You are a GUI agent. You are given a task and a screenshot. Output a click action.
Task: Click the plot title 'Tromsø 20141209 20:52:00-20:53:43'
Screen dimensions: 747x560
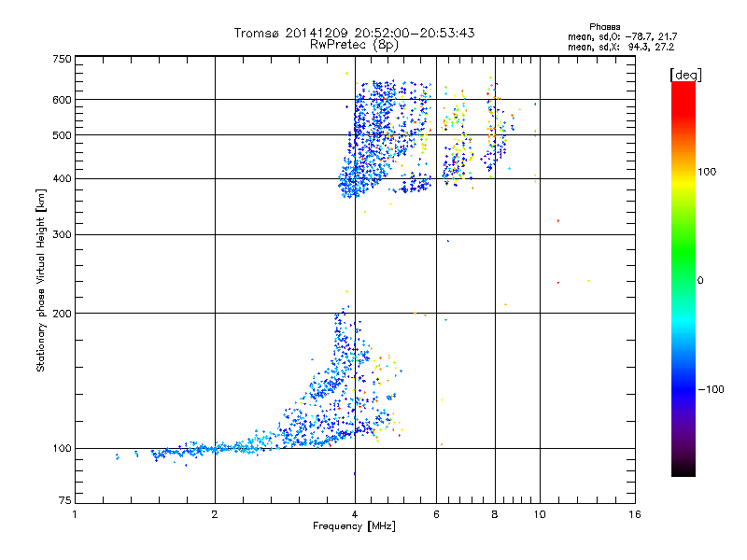click(x=354, y=33)
